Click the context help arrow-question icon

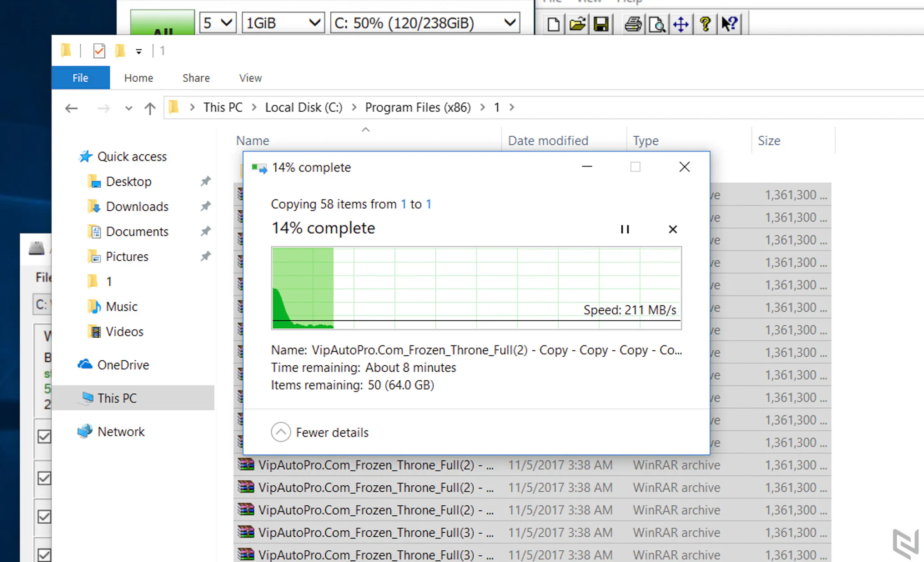pyautogui.click(x=729, y=23)
